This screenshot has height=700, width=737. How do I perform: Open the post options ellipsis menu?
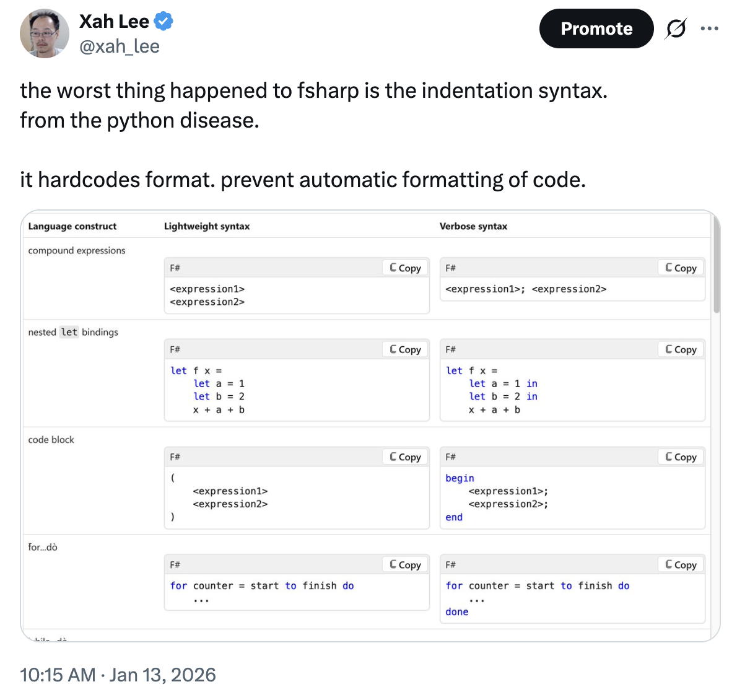coord(709,28)
